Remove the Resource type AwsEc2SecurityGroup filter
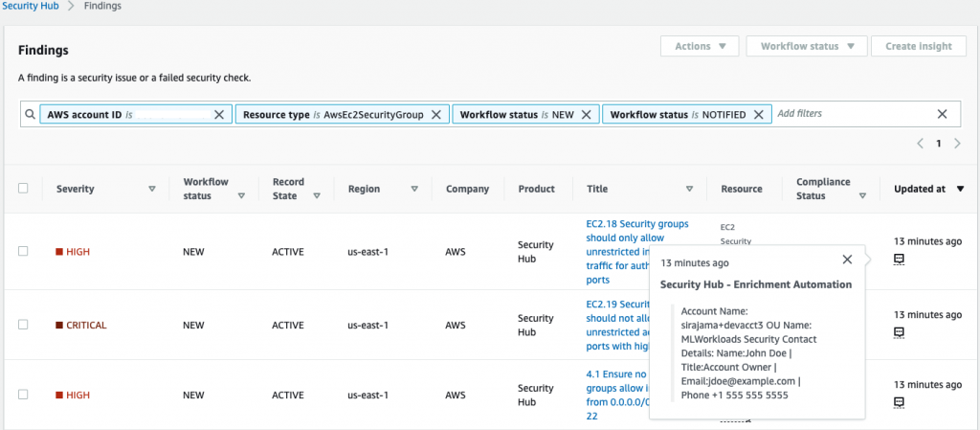Viewport: 980px width, 430px height. point(436,114)
